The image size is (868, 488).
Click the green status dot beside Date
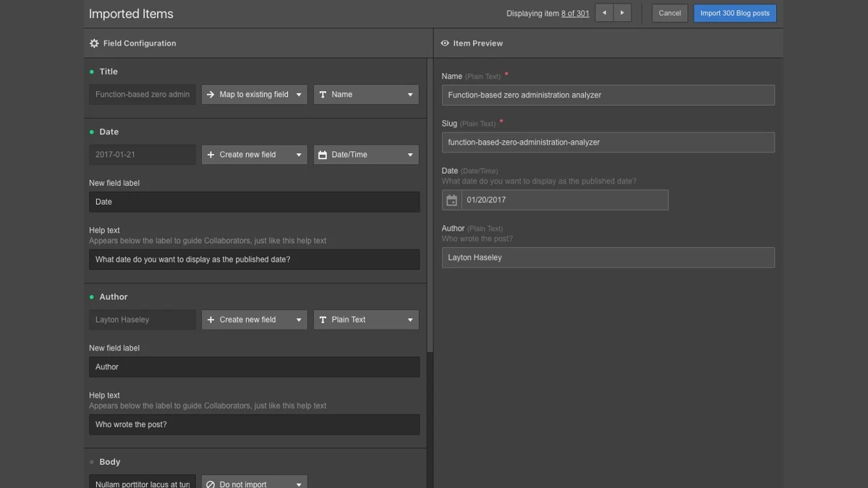pos(92,132)
